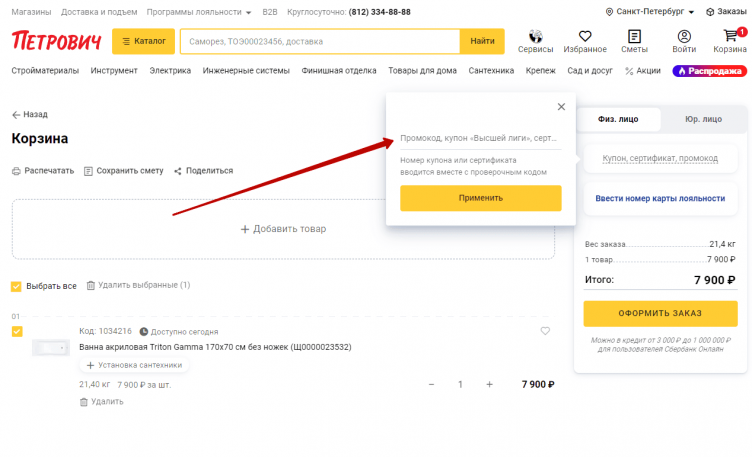Close the promo code popup
The width and height of the screenshot is (752, 457).
pyautogui.click(x=561, y=107)
